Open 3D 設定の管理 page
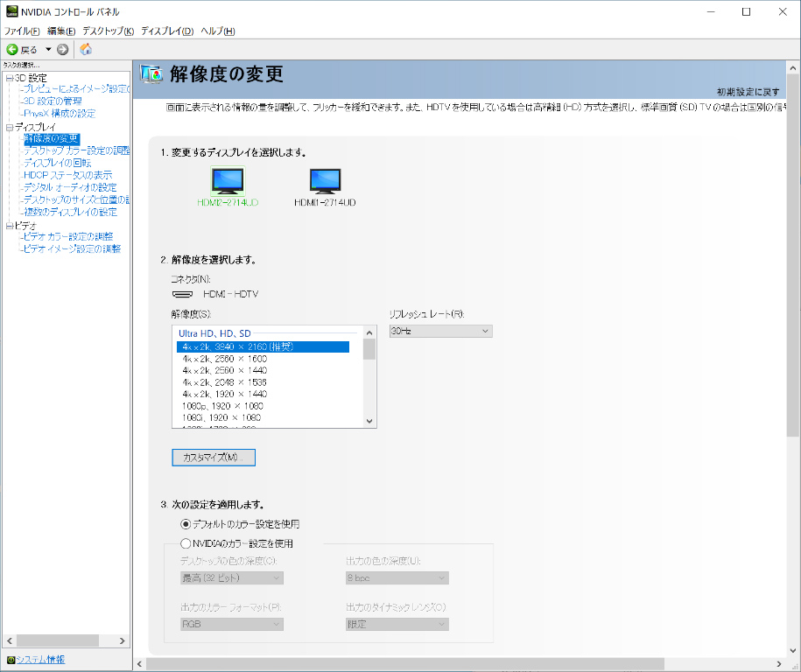The height and width of the screenshot is (672, 801). (x=53, y=101)
